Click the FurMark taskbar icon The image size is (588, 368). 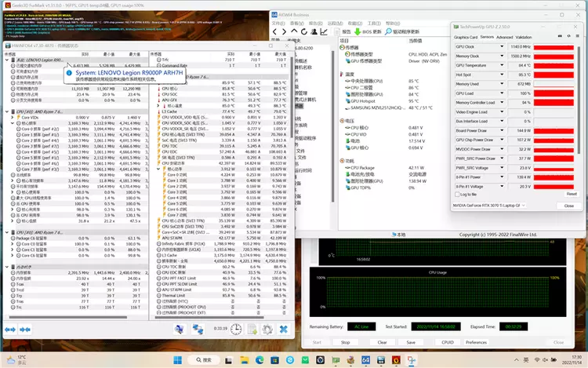[x=396, y=360]
